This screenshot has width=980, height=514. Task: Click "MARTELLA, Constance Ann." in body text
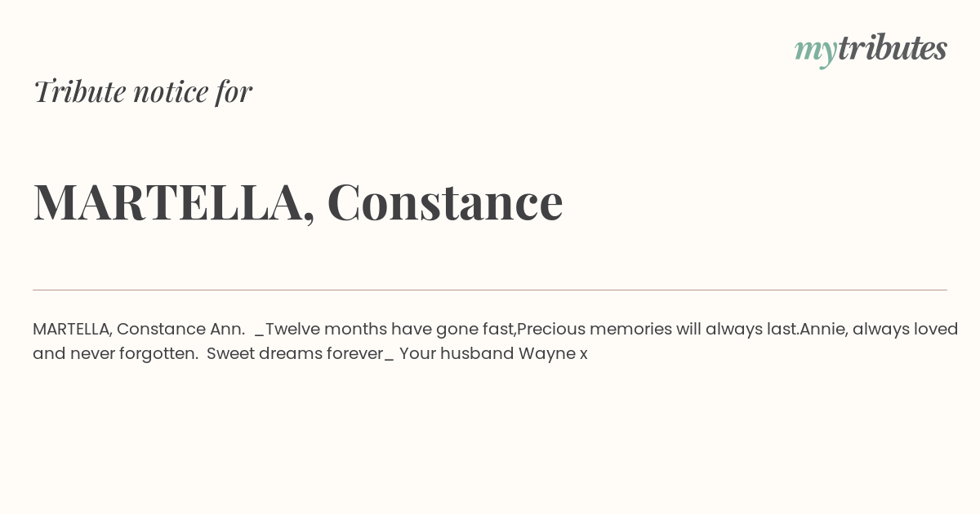point(139,329)
